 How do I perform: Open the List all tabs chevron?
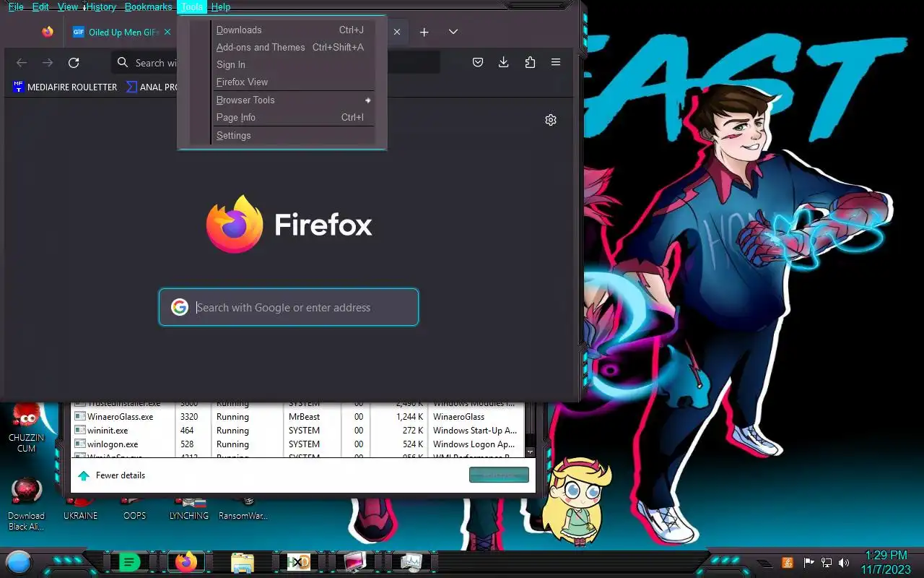(453, 32)
